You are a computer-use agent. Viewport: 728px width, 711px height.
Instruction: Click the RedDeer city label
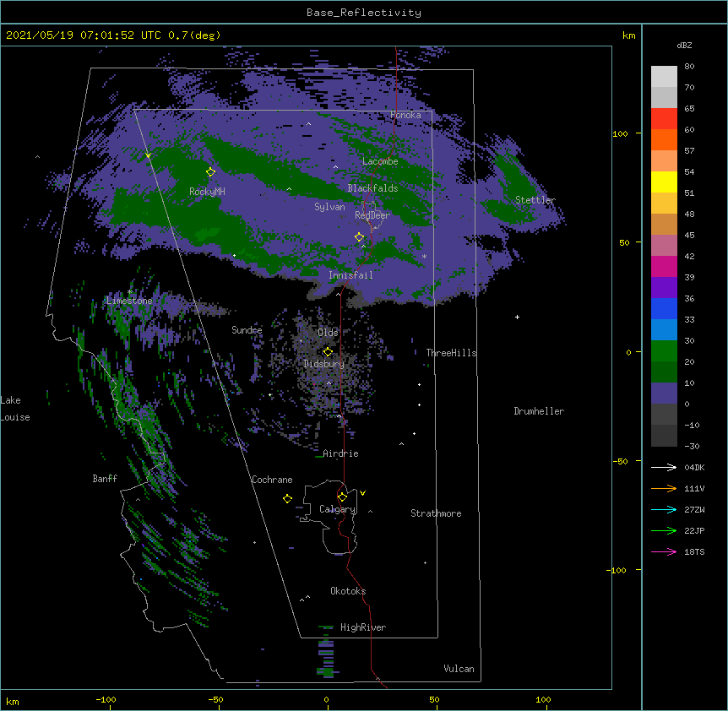372,215
